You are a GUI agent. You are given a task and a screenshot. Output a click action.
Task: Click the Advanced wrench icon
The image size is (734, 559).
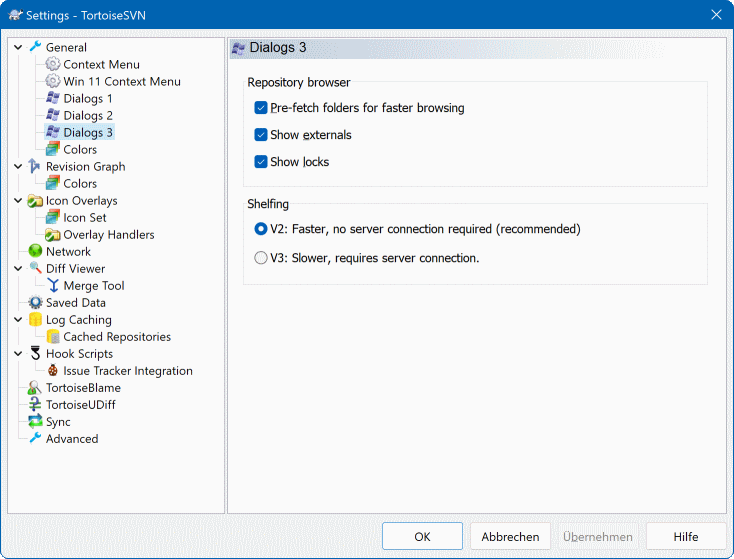[x=35, y=438]
